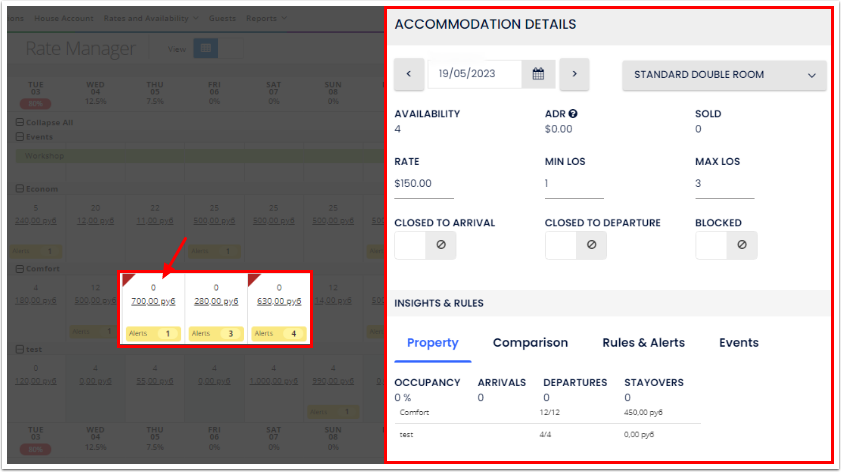Advance to next date with right arrow

(573, 74)
